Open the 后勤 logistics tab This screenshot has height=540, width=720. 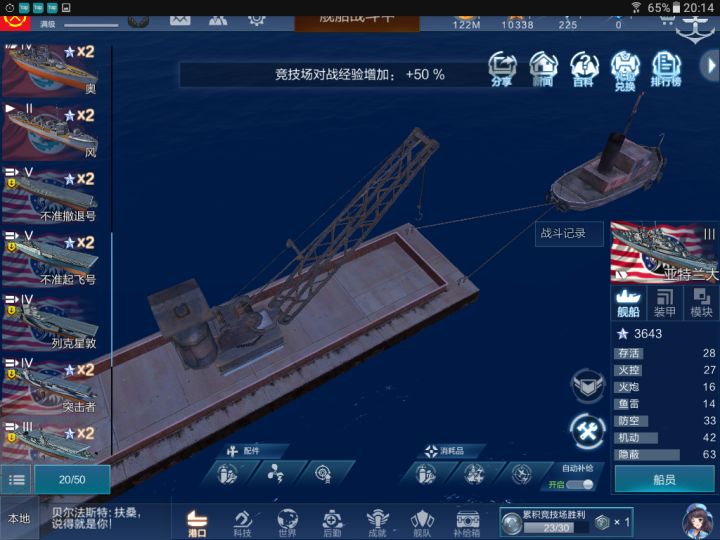(x=332, y=523)
